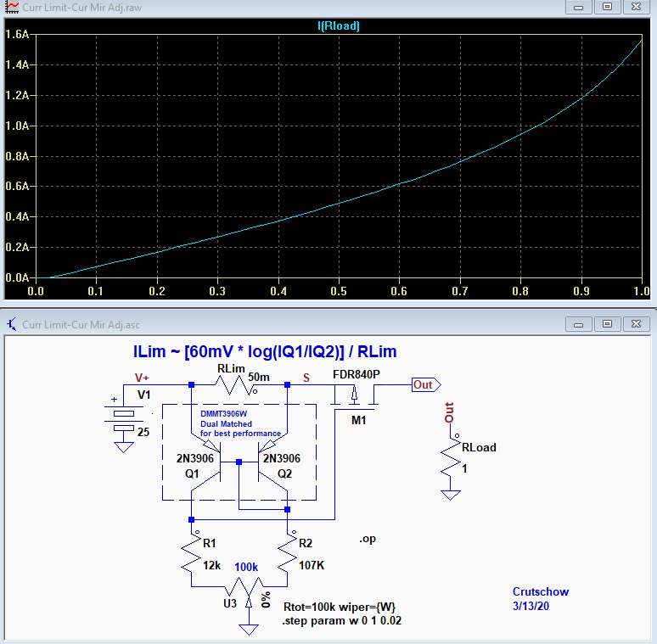This screenshot has width=657, height=644.
Task: Maximize the Curr Limit-Cur Mir Adj.asc schematic window
Action: tap(607, 323)
